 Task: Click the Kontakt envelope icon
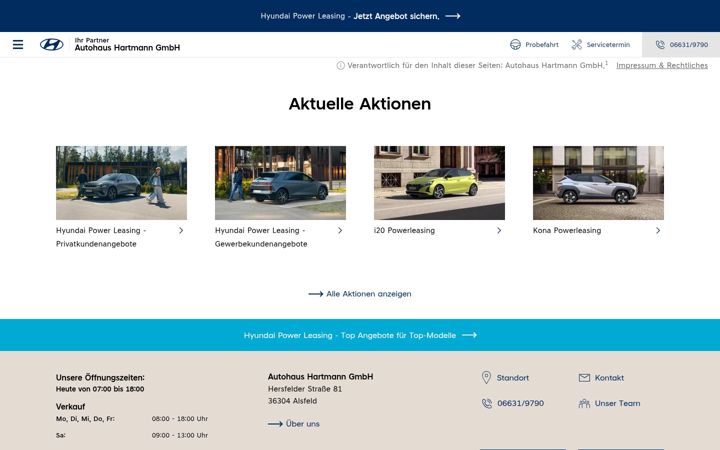click(584, 377)
